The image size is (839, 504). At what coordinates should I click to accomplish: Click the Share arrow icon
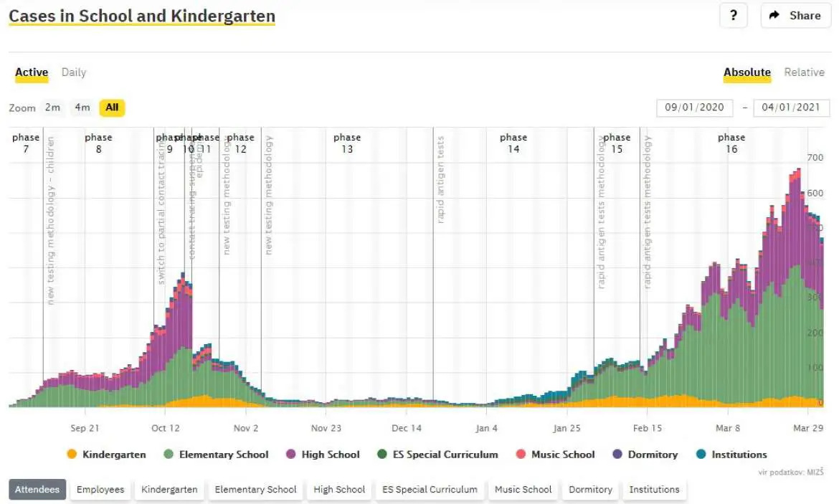(x=774, y=16)
